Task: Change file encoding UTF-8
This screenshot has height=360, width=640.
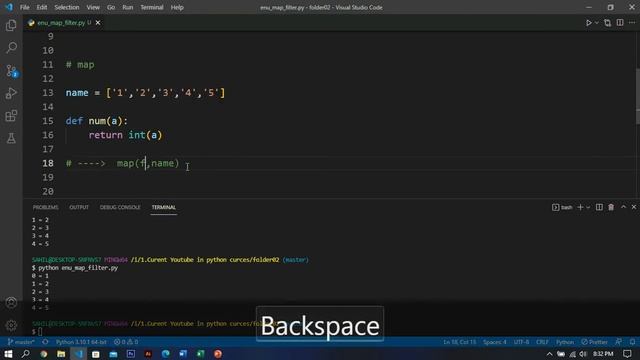Action: tap(521, 342)
